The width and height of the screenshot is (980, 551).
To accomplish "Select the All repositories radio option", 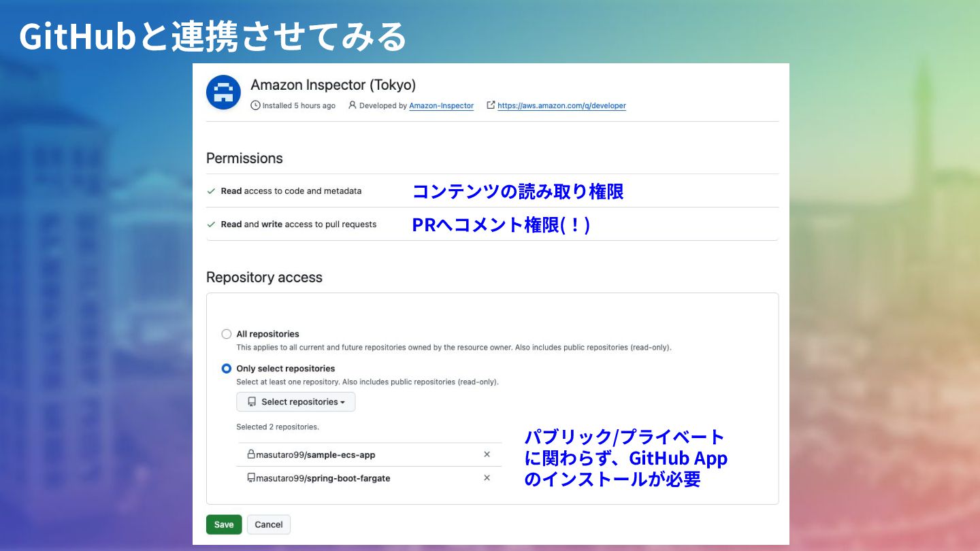I will pyautogui.click(x=227, y=334).
